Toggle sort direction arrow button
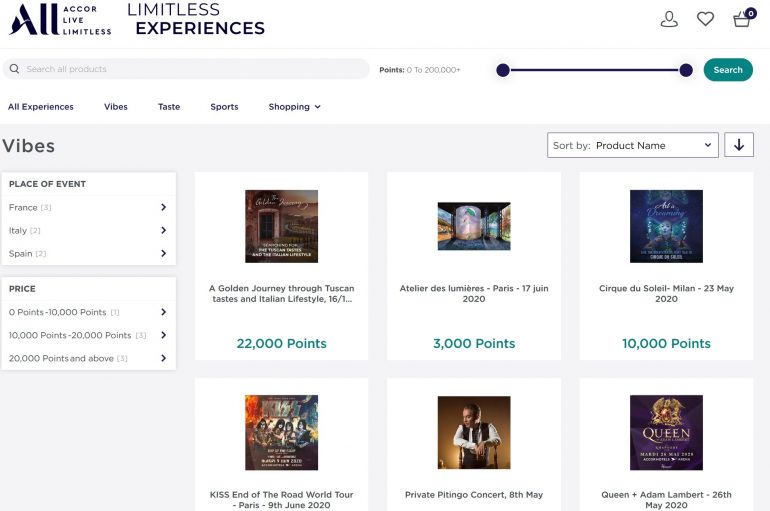 pos(739,145)
